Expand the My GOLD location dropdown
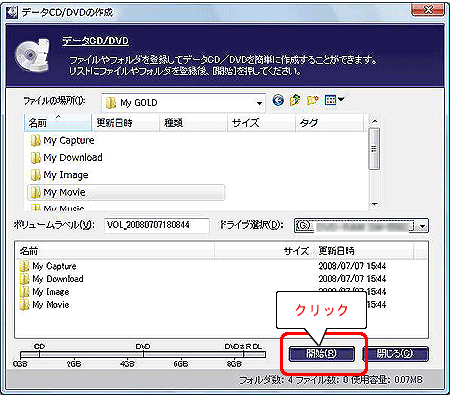This screenshot has width=450, height=396. (x=259, y=103)
